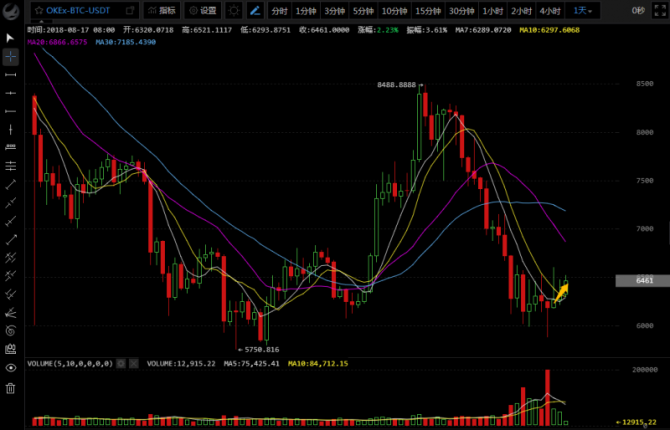The width and height of the screenshot is (670, 430).
Task: Collapse the panel with small up arrow
Action: click(x=41, y=21)
